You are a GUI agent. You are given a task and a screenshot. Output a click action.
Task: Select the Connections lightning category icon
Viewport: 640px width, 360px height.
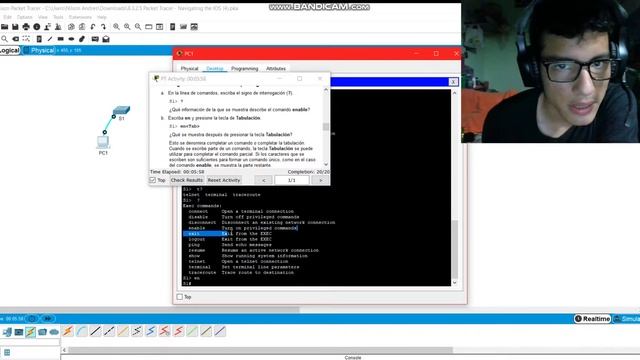31,332
